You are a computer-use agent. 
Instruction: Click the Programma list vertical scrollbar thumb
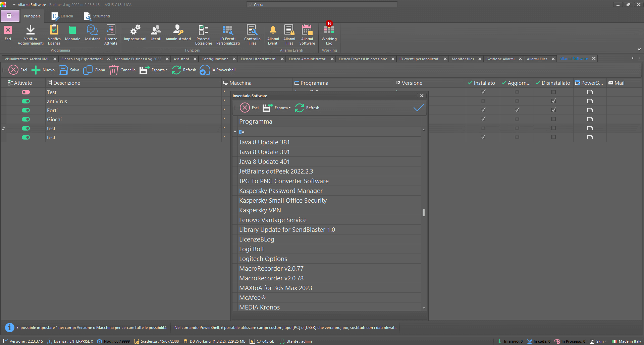click(424, 213)
